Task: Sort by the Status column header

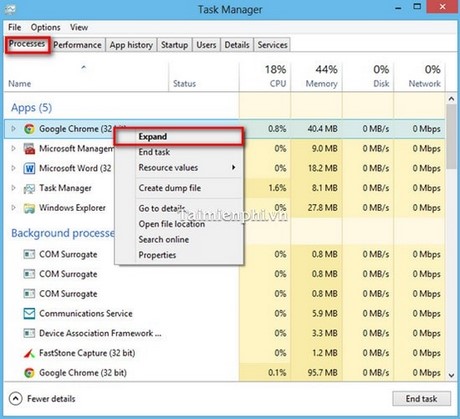Action: coord(204,77)
